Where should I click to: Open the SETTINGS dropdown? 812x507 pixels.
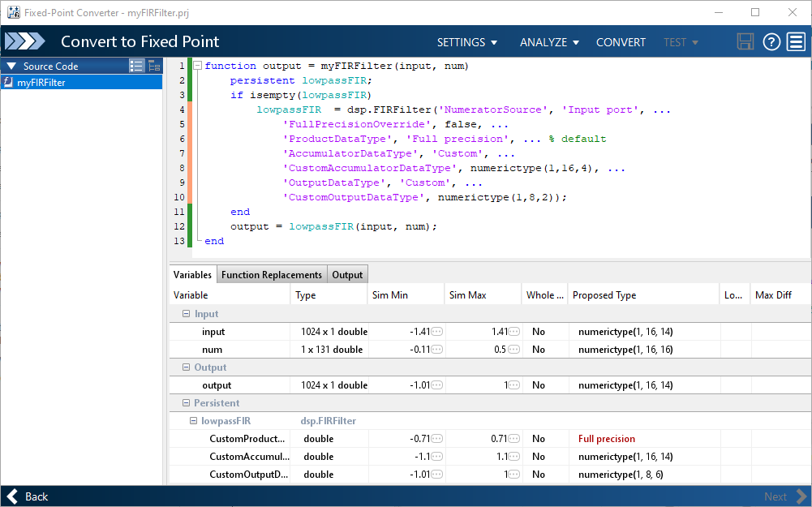point(466,41)
